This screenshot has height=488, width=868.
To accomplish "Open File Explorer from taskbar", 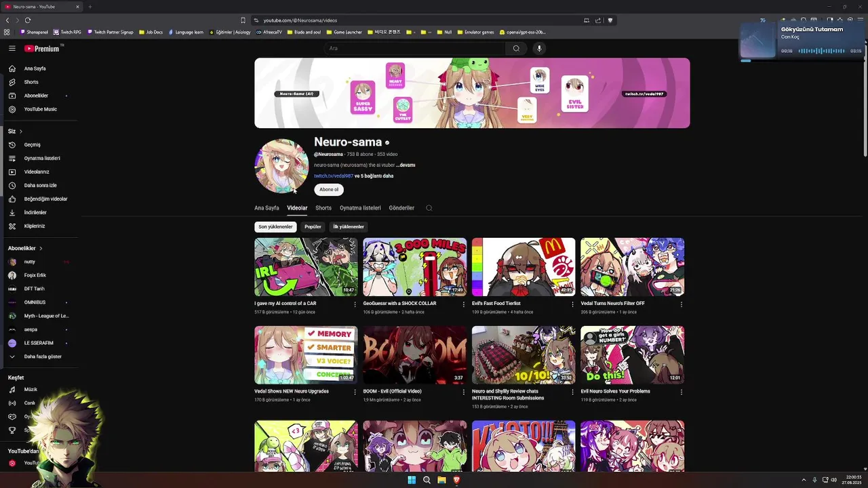I will pos(441,480).
